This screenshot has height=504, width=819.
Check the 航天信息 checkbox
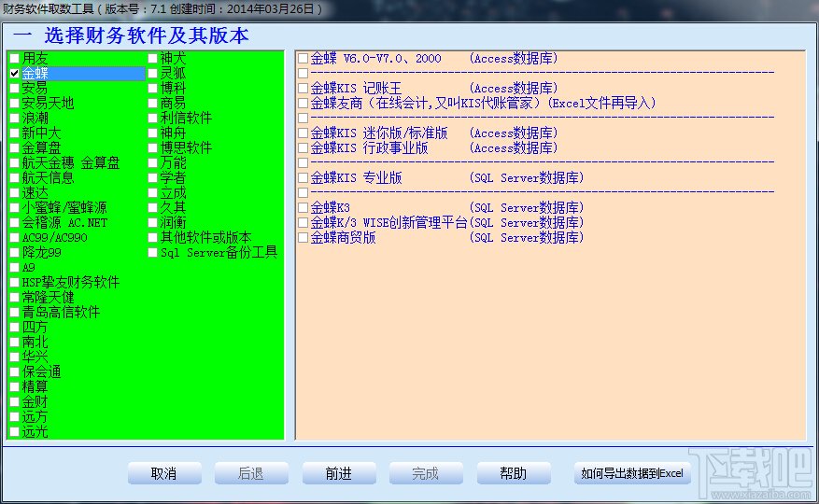click(x=15, y=177)
